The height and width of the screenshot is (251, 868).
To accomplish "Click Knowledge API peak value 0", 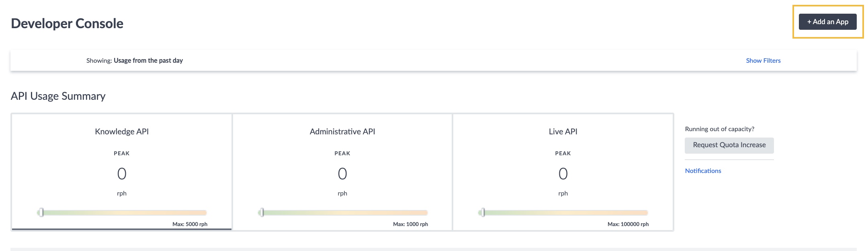I will [x=122, y=174].
